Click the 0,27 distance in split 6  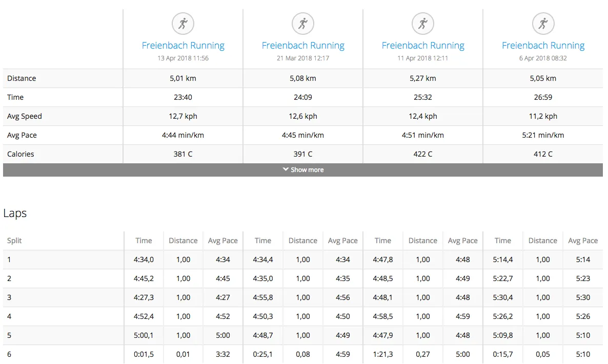tap(422, 354)
